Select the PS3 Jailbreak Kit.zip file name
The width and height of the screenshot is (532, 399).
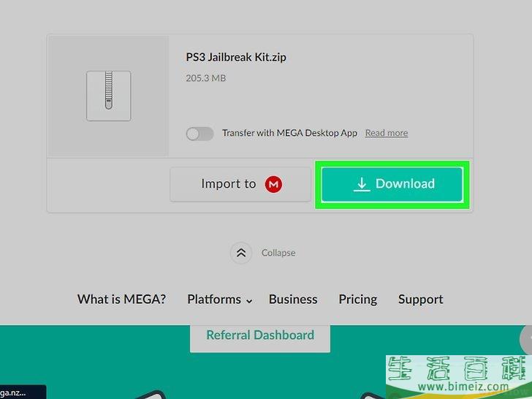click(236, 57)
